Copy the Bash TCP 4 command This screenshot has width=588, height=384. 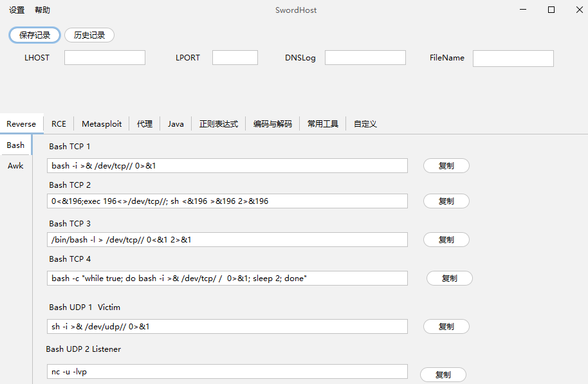click(x=449, y=279)
